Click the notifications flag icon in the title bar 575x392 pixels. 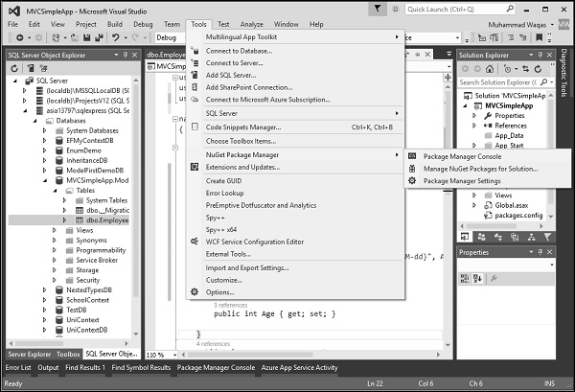pos(378,9)
